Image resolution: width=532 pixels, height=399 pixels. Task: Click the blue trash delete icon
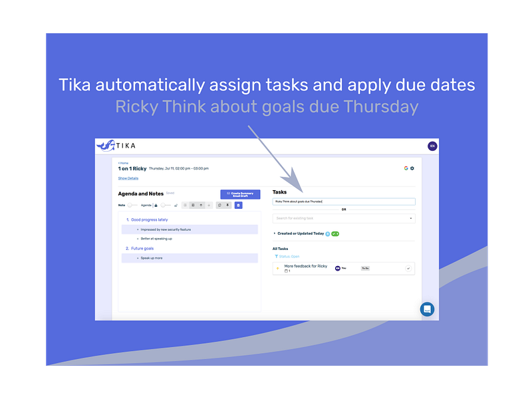click(x=239, y=205)
